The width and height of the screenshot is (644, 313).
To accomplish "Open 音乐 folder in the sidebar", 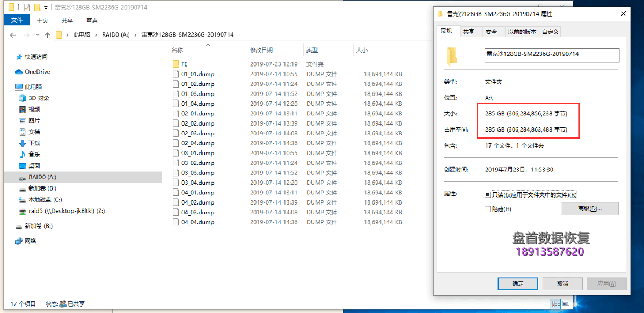I will pyautogui.click(x=34, y=155).
